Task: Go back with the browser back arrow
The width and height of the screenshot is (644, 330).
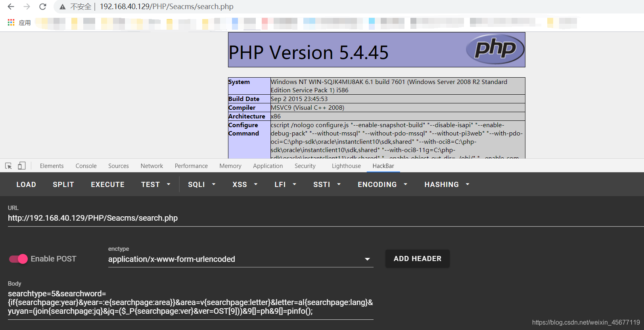Action: click(11, 6)
